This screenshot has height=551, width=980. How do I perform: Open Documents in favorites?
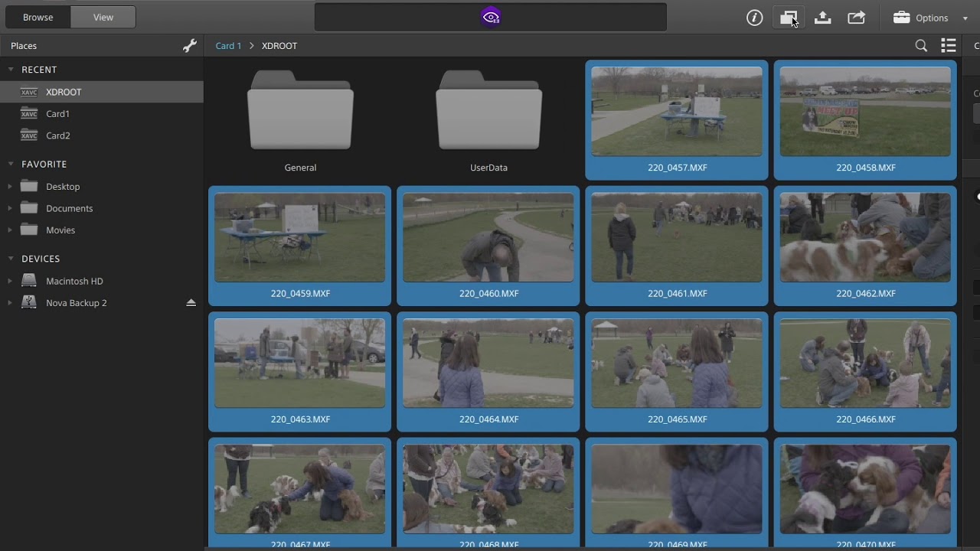point(69,208)
